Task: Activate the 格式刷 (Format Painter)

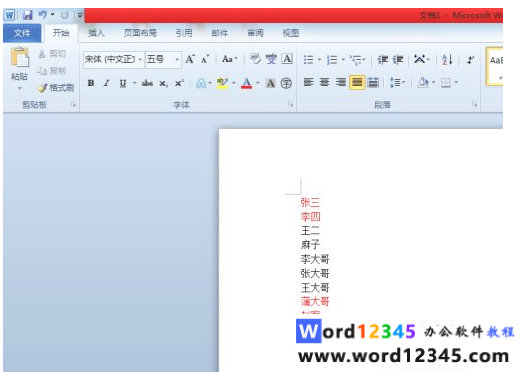Action: click(x=55, y=88)
